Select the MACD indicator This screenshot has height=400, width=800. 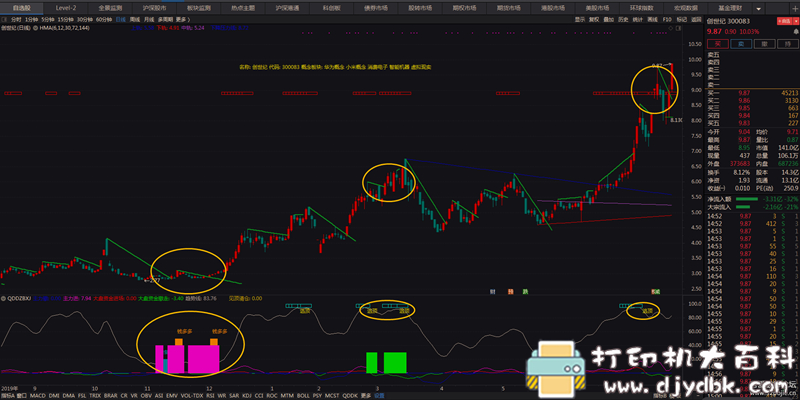[38, 395]
